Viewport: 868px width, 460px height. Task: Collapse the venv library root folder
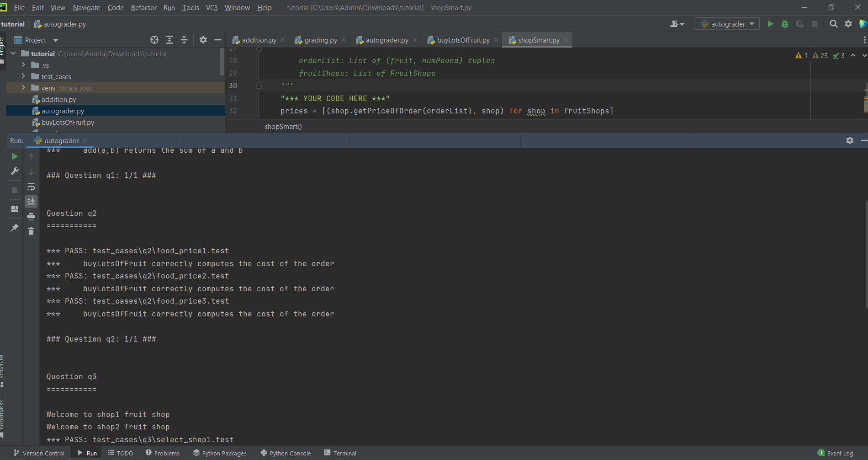23,88
